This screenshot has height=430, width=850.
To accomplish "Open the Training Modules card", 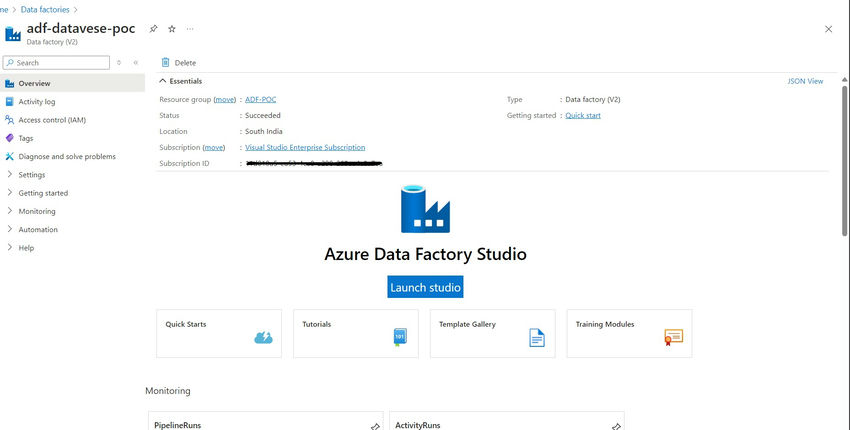I will (629, 333).
